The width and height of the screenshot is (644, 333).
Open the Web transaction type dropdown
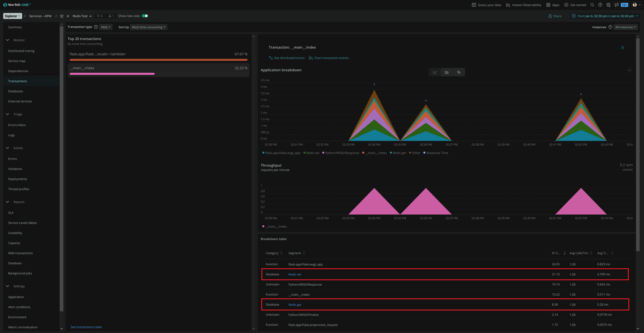[105, 27]
